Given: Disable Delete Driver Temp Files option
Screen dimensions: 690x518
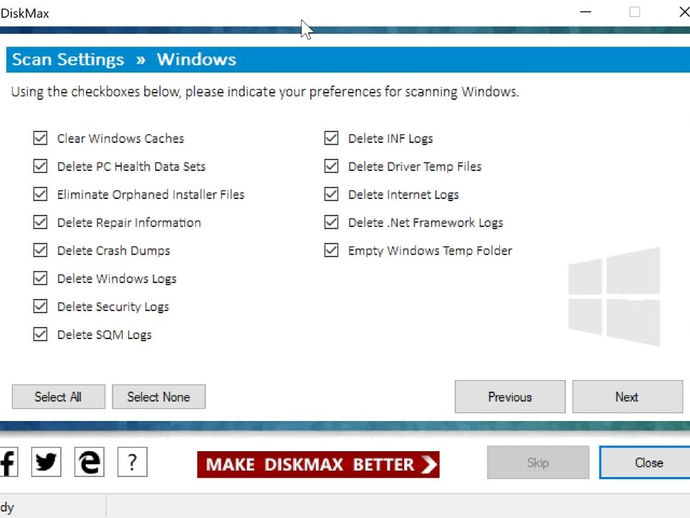Looking at the screenshot, I should tap(331, 166).
